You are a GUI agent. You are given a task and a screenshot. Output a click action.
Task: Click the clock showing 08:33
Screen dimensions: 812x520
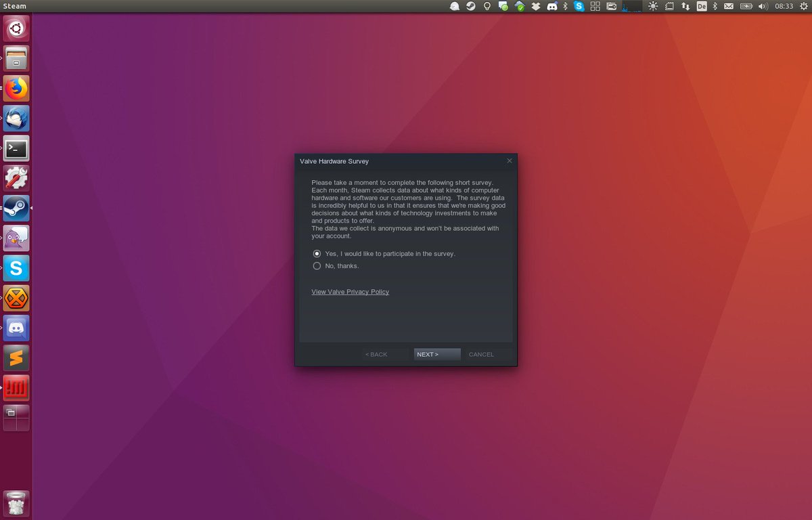point(784,6)
